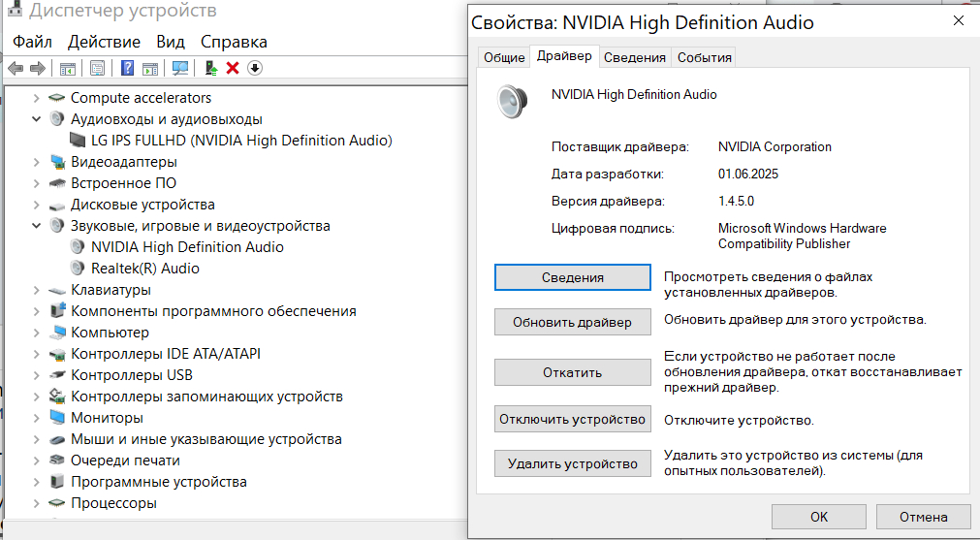Click the red X uninstall device toolbar icon
Viewport: 980px width, 540px height.
click(233, 68)
